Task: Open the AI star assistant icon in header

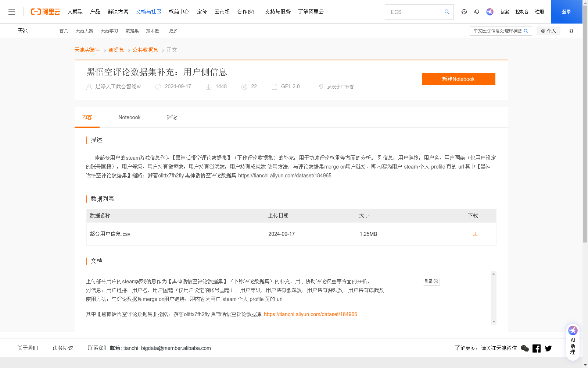Action: click(490, 12)
